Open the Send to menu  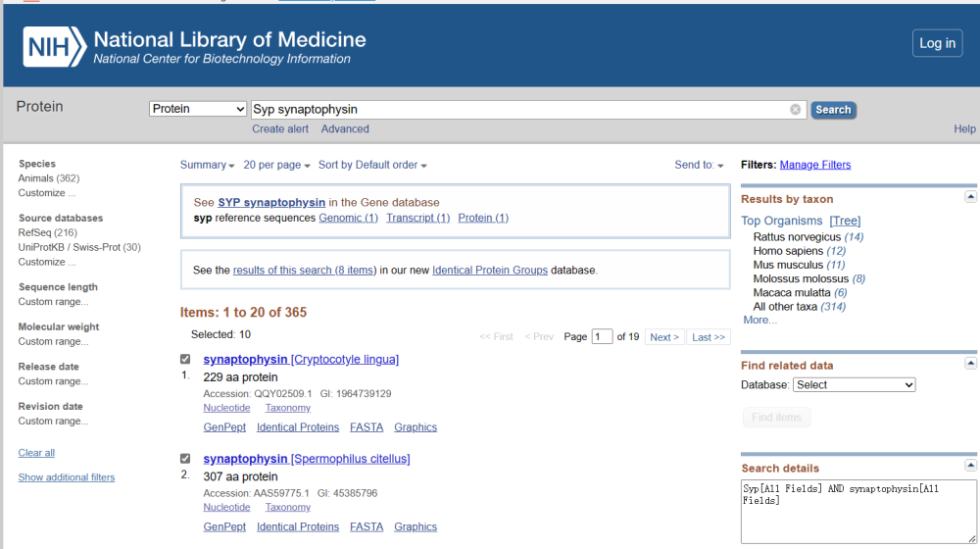pos(699,165)
